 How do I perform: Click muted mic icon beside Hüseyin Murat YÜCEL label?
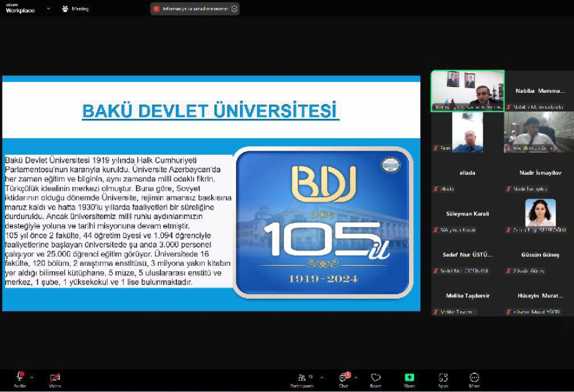pos(509,312)
